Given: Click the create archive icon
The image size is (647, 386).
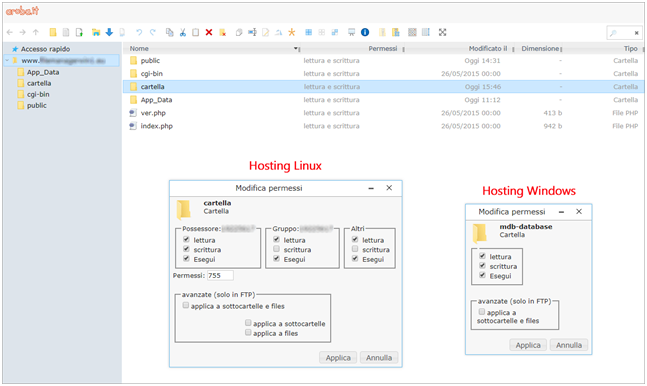Looking at the screenshot, I should 396,32.
